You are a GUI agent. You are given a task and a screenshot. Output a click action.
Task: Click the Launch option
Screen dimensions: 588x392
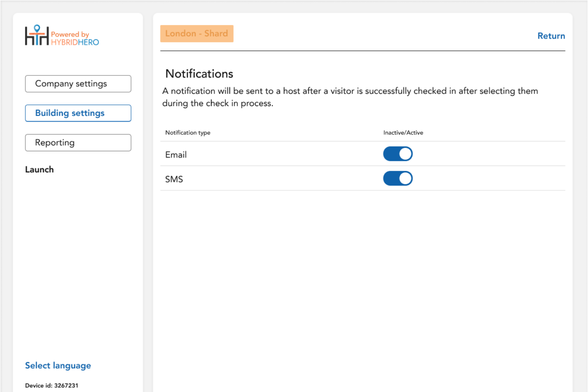39,169
